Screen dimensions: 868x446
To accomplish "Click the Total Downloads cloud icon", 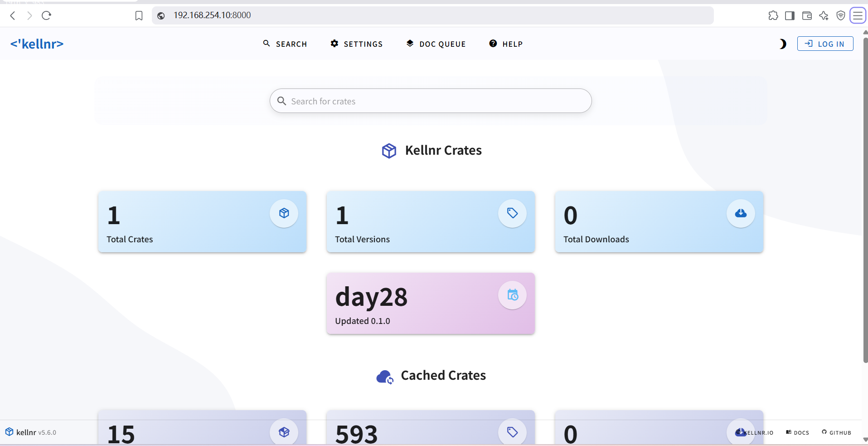I will (x=741, y=213).
